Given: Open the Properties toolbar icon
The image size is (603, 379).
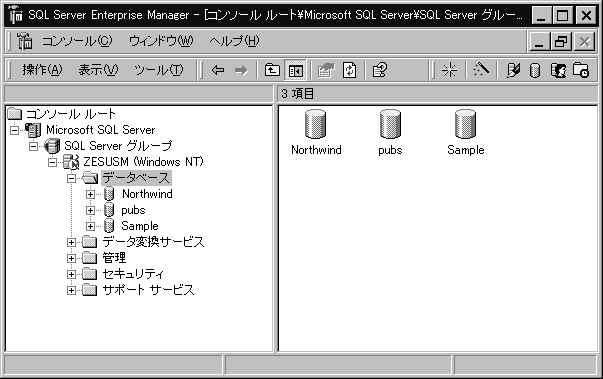Looking at the screenshot, I should 325,70.
